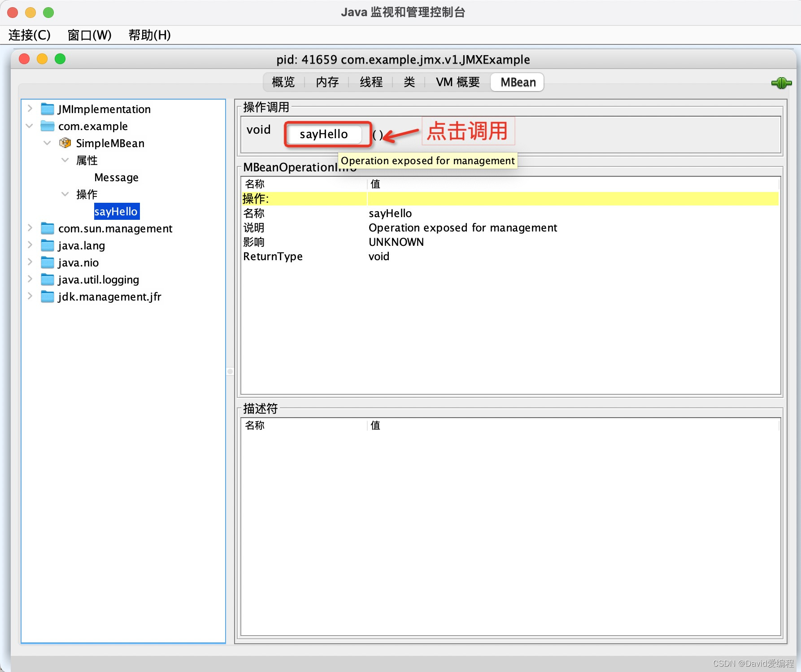Expand the java.lang node
801x672 pixels.
[x=30, y=245]
